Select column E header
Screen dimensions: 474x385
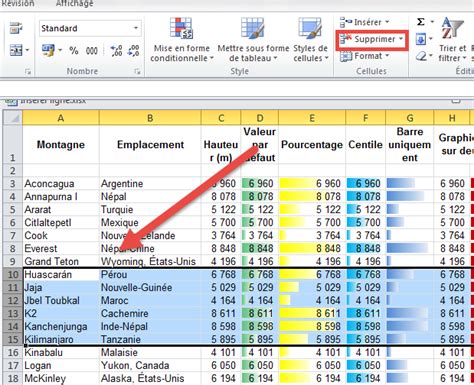[x=312, y=118]
